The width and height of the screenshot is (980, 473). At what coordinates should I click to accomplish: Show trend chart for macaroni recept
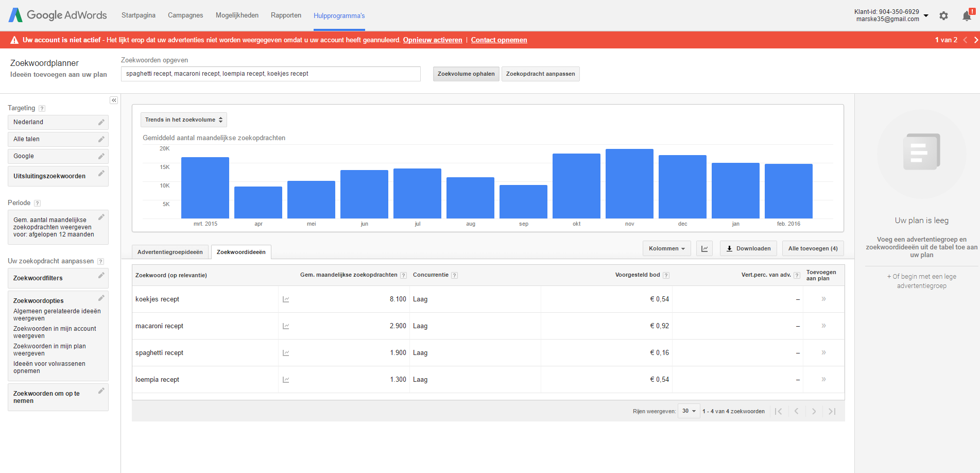click(286, 326)
